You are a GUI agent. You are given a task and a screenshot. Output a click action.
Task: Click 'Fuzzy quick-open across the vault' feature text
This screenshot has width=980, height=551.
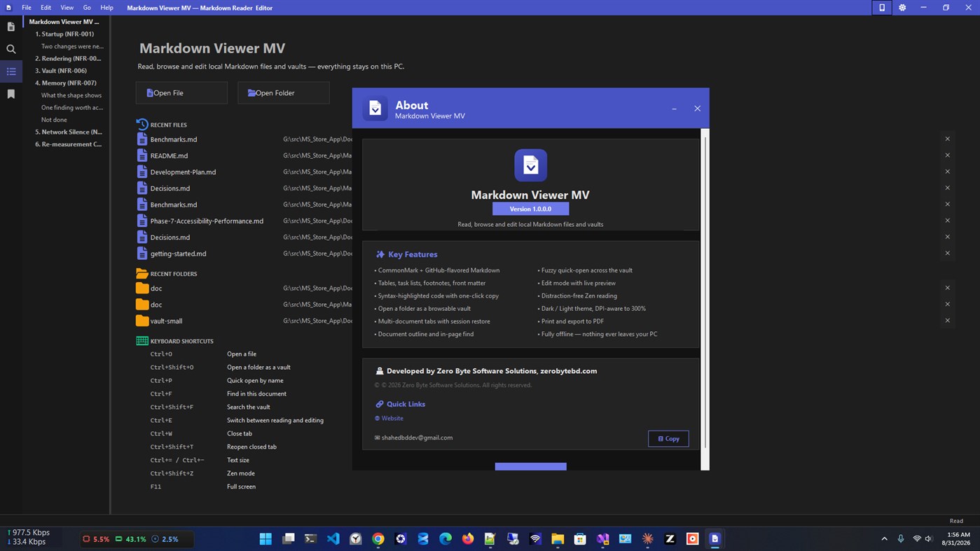pos(587,270)
